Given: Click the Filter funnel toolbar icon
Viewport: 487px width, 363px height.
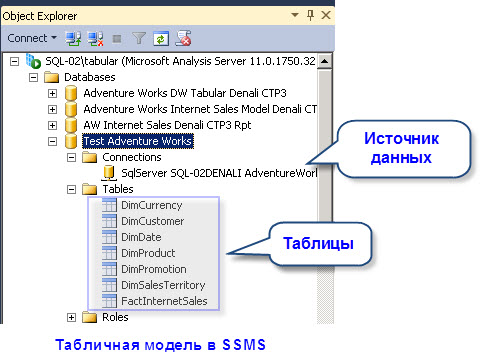Looking at the screenshot, I should 139,38.
